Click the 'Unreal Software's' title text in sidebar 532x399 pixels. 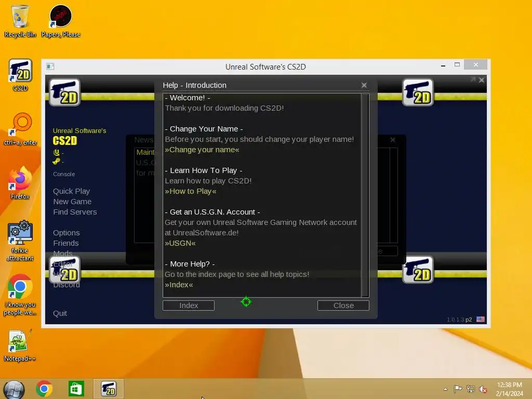pos(79,130)
